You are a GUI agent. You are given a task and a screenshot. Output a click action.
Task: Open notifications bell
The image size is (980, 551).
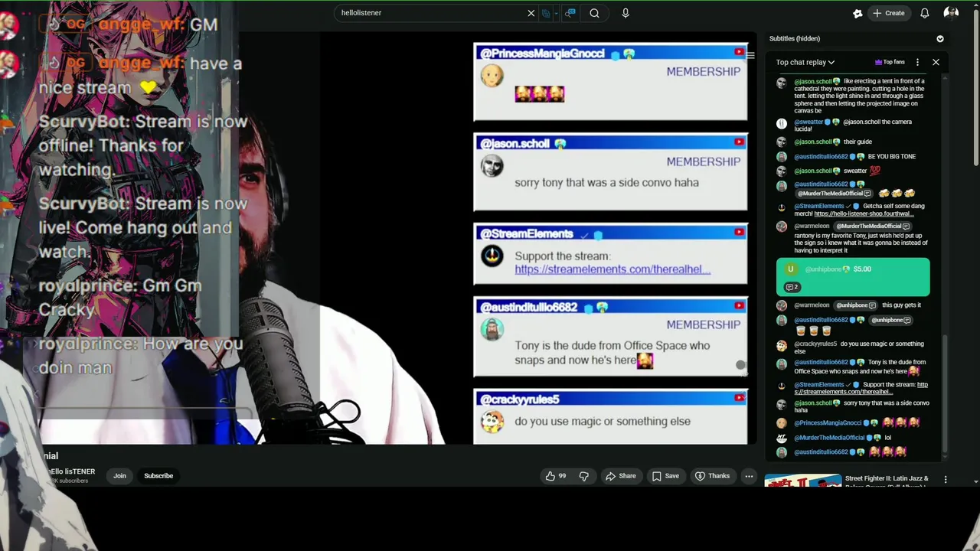pos(924,13)
